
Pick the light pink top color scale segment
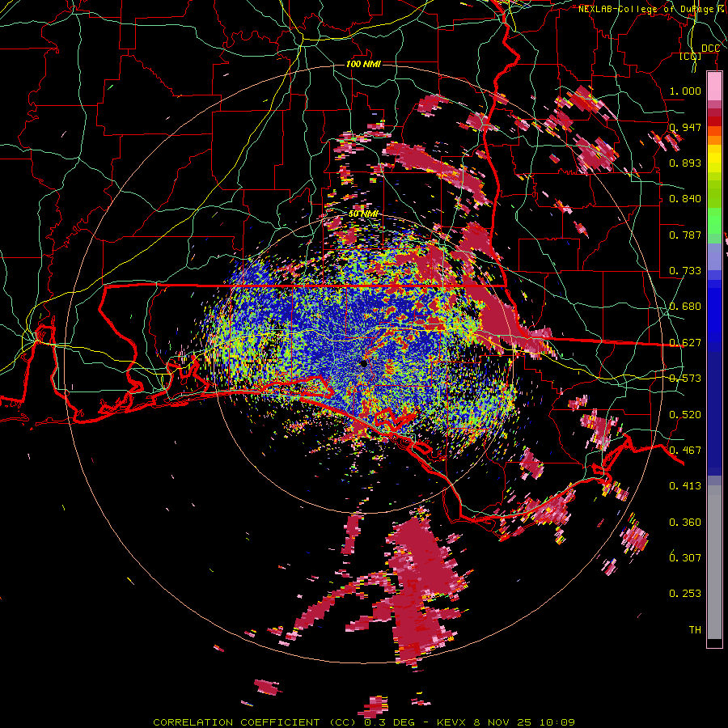(714, 87)
